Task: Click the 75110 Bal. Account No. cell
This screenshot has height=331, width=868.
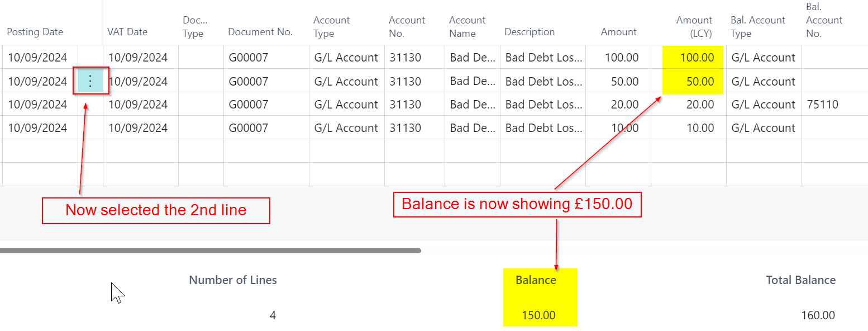Action: point(823,105)
